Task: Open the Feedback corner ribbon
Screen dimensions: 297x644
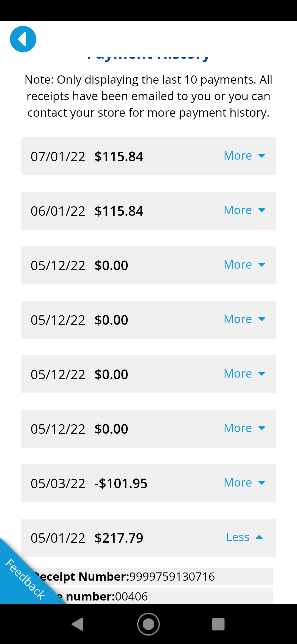Action: pos(25,579)
